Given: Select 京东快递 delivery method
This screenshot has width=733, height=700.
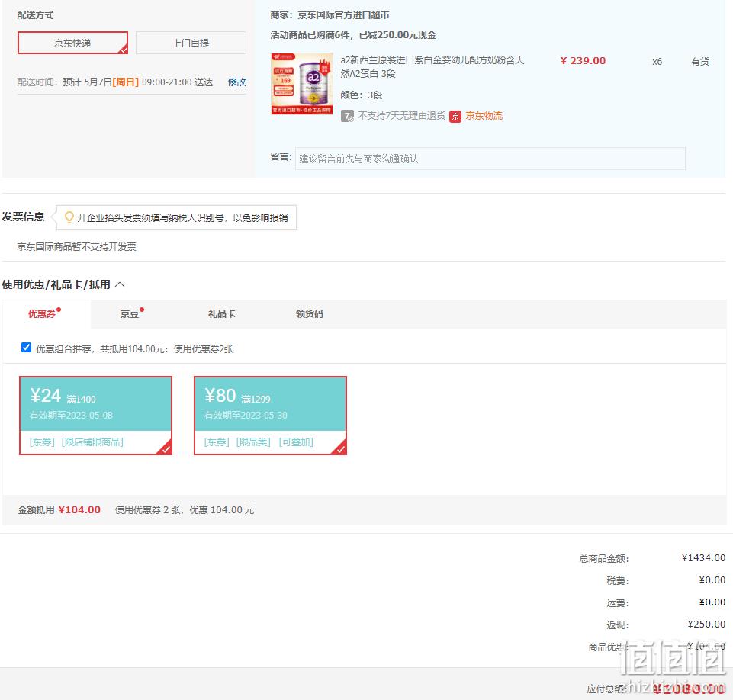Looking at the screenshot, I should (x=72, y=43).
